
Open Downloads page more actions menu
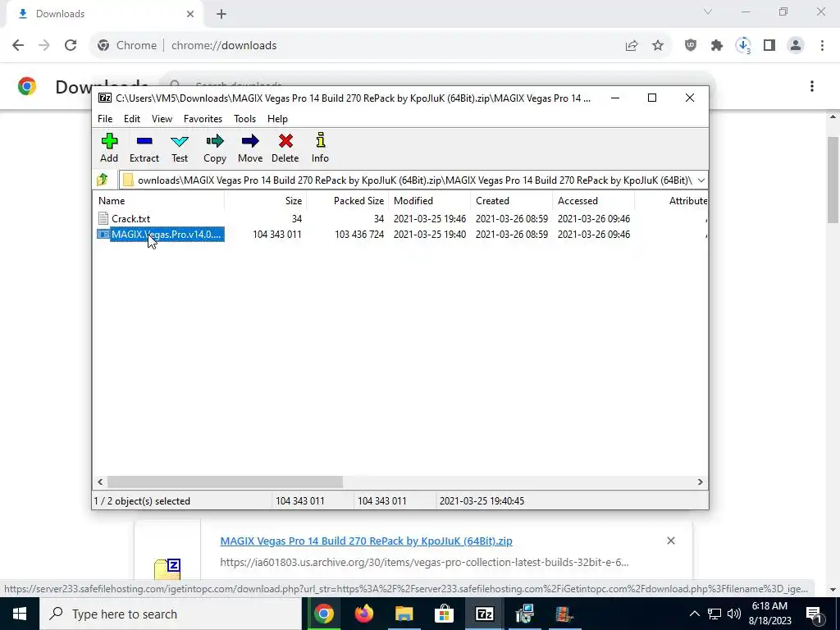click(812, 86)
